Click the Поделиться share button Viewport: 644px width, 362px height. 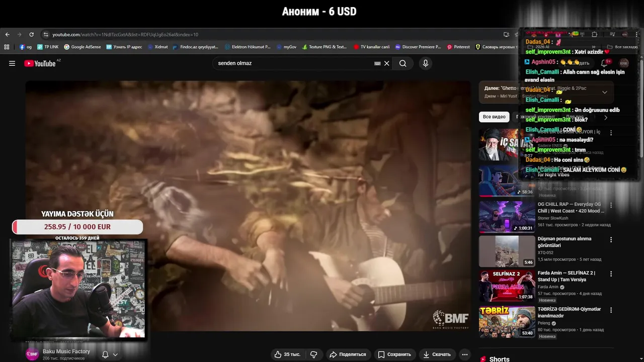348,354
